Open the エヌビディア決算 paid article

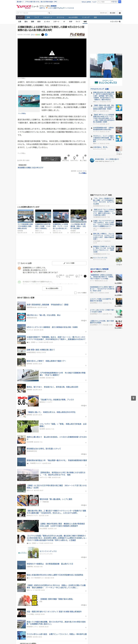[102, 300]
